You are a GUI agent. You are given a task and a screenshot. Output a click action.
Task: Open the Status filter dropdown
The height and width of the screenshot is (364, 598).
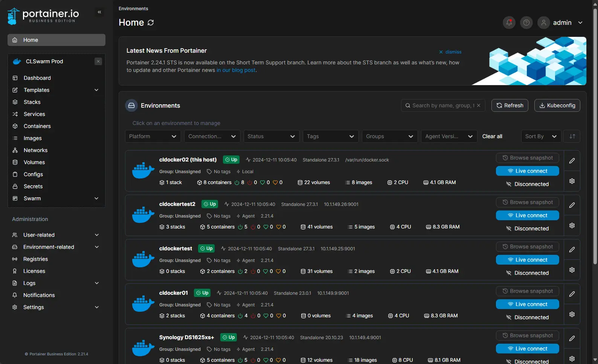tap(272, 136)
